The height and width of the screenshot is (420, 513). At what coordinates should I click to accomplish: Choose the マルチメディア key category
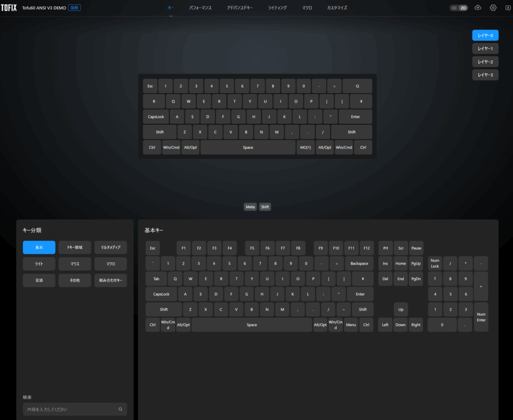(110, 247)
